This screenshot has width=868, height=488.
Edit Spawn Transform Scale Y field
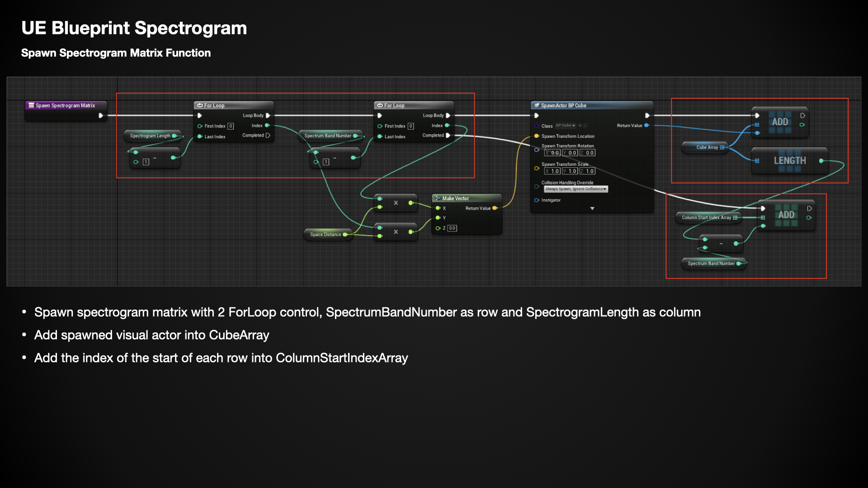570,171
